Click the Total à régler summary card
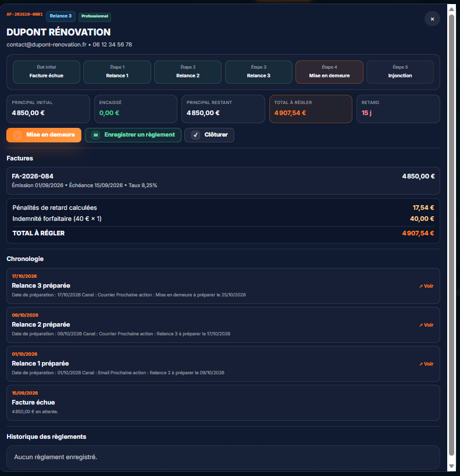Viewport: 460px width, 476px height. (x=311, y=109)
